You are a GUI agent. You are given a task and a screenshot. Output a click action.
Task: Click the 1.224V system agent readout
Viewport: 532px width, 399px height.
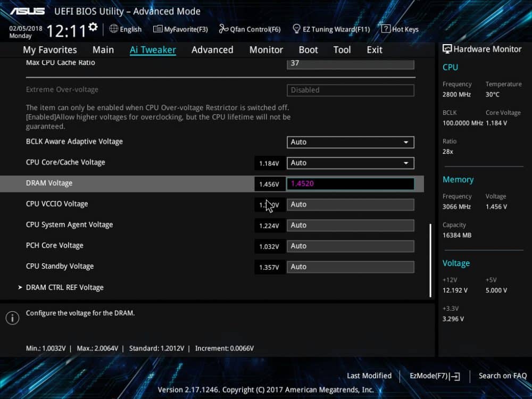269,226
